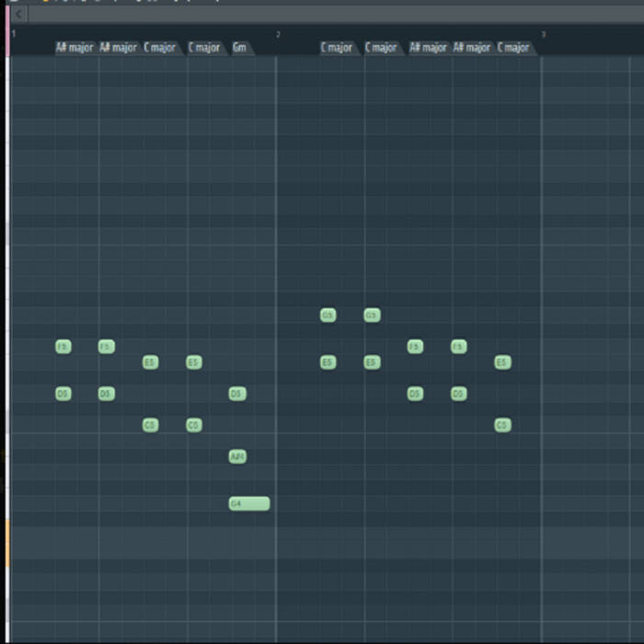Select the D5 note under the Gm chord
Screen dimensions: 644x644
[x=237, y=394]
